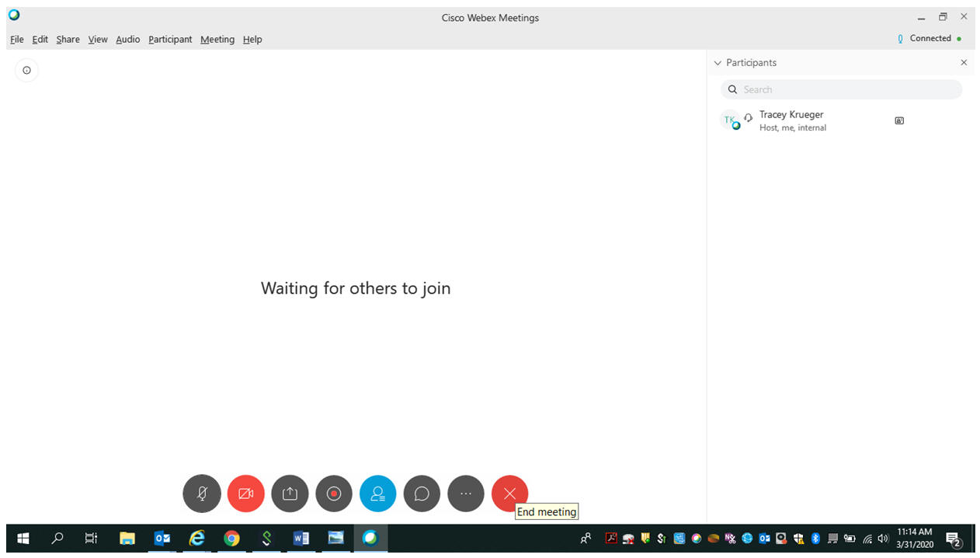Open the More options ellipsis button
This screenshot has height=558, width=980.
tap(466, 493)
